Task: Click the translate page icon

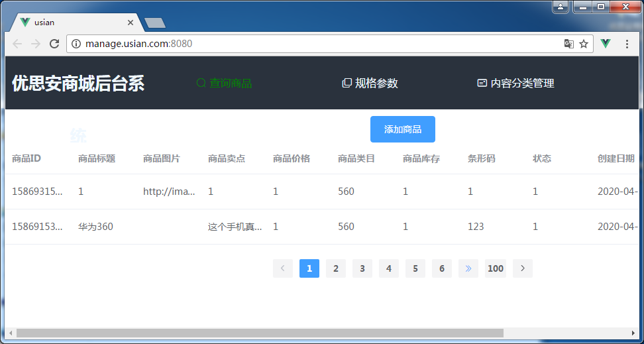Action: coord(569,44)
